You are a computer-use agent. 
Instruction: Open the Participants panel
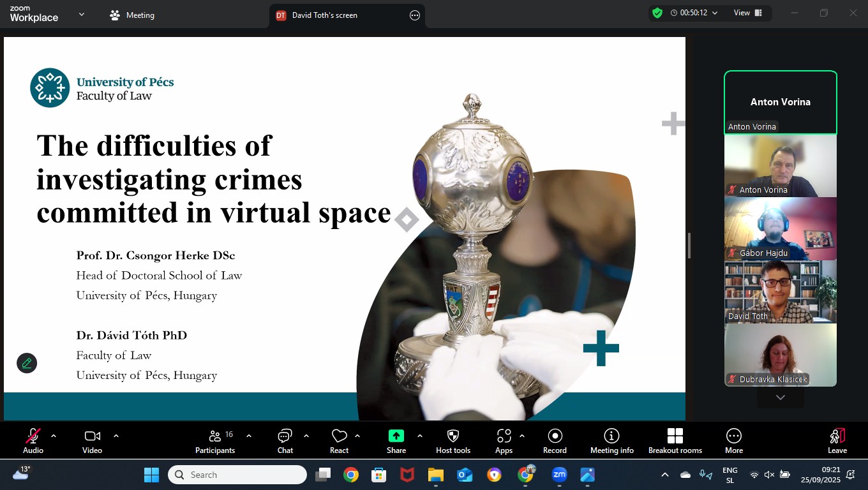pyautogui.click(x=215, y=441)
